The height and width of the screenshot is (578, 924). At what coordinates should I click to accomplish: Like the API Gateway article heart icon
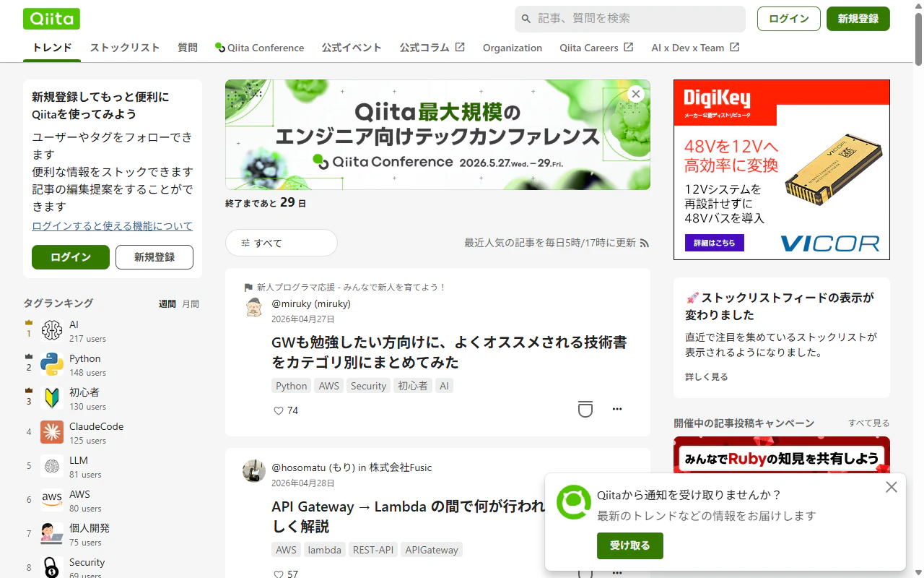coord(279,574)
